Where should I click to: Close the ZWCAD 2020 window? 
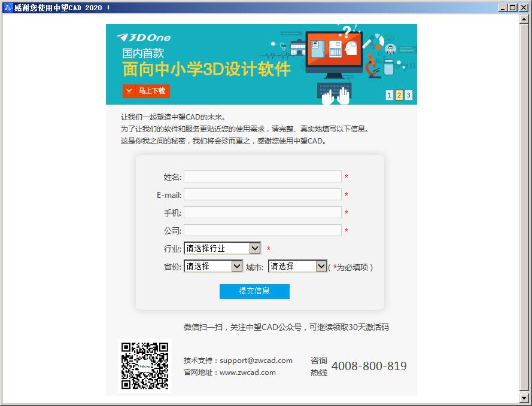click(523, 7)
